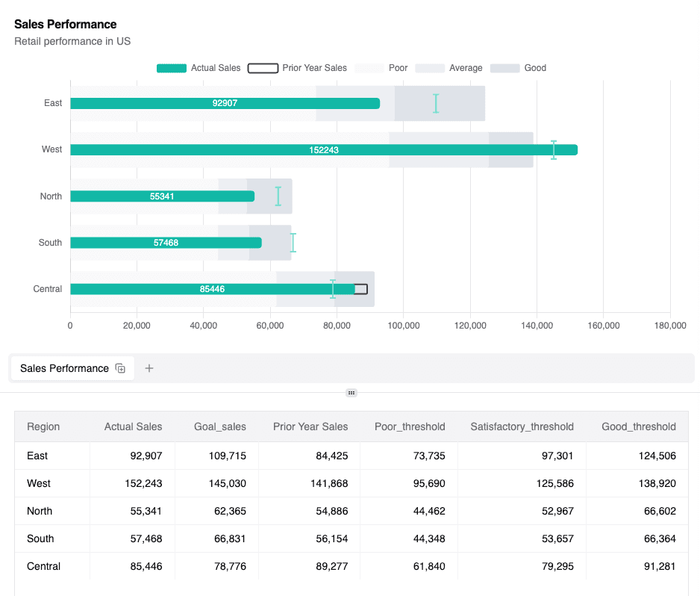Toggle the Actual Sales legend series

199,68
